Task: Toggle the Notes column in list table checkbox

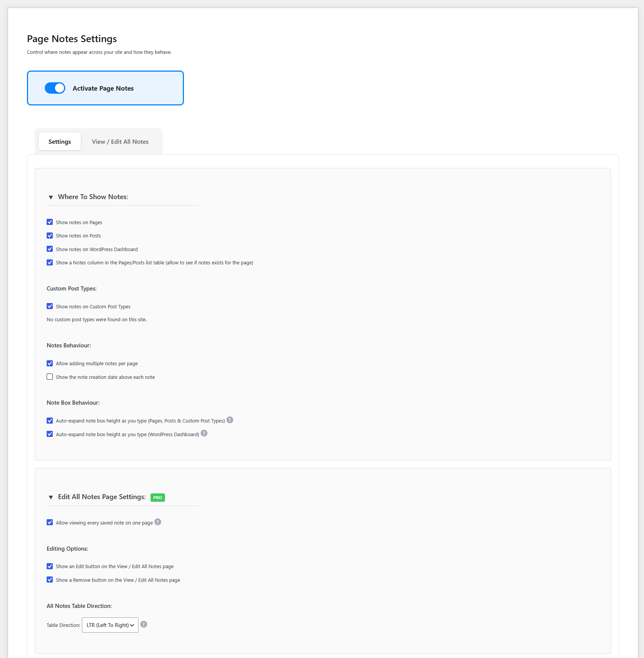Action: (x=50, y=262)
